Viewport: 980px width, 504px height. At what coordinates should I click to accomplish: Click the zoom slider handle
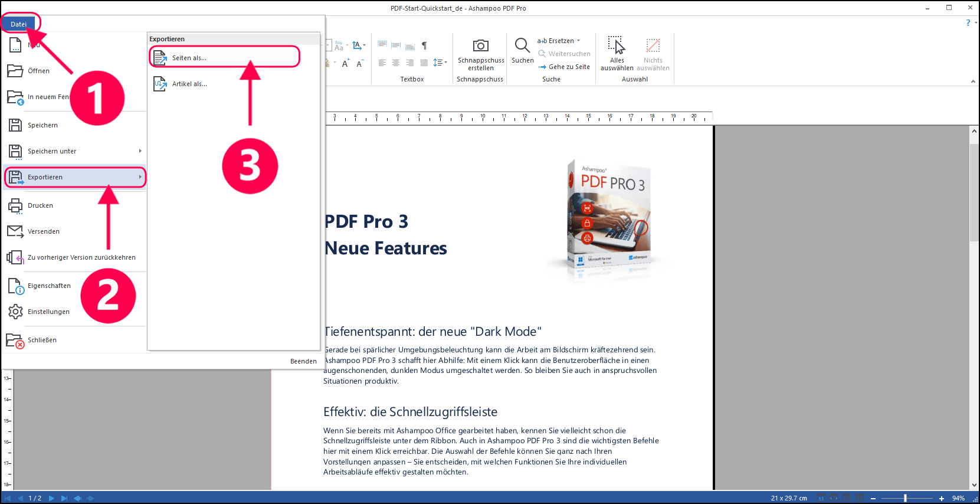(905, 499)
